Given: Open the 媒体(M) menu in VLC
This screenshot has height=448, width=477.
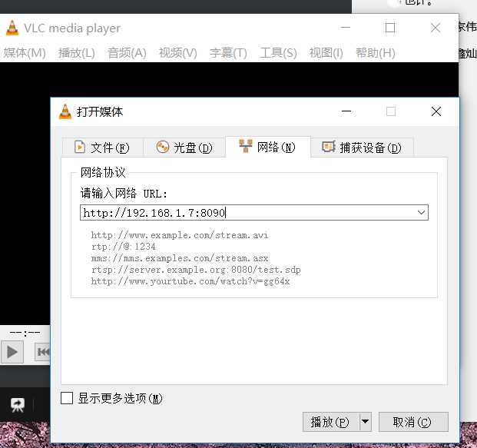Looking at the screenshot, I should pyautogui.click(x=25, y=53).
